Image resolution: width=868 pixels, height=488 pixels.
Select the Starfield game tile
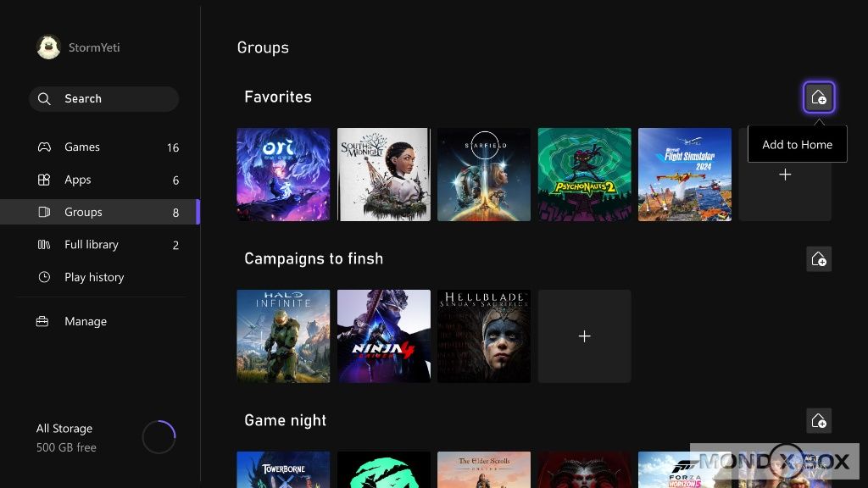pyautogui.click(x=484, y=175)
